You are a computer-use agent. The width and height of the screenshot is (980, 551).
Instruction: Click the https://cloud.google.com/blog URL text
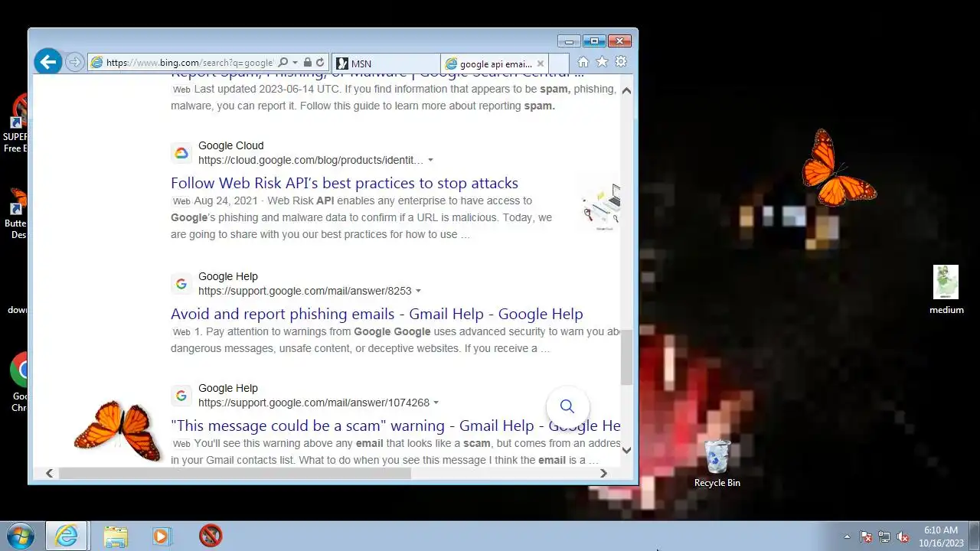[x=311, y=160]
